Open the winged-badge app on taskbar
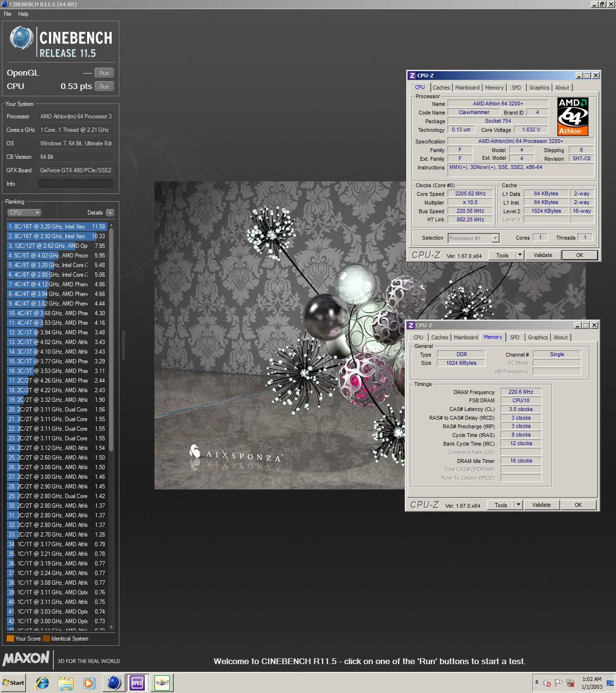Image resolution: width=616 pixels, height=693 pixels. (163, 682)
